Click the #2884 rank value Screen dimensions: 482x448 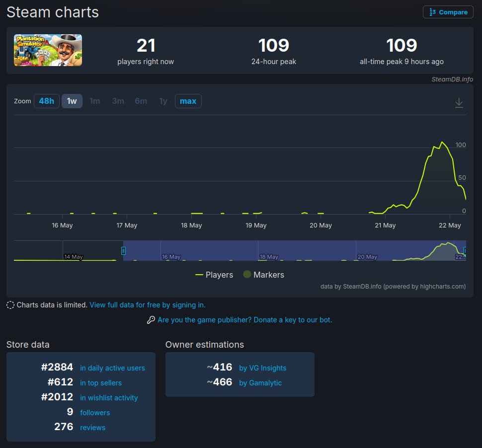click(x=57, y=367)
